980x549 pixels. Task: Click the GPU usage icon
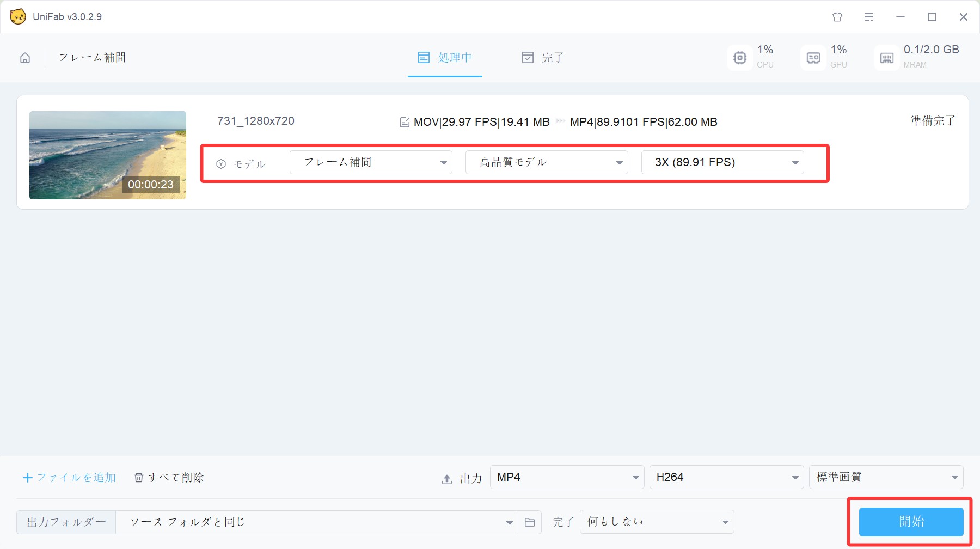813,58
